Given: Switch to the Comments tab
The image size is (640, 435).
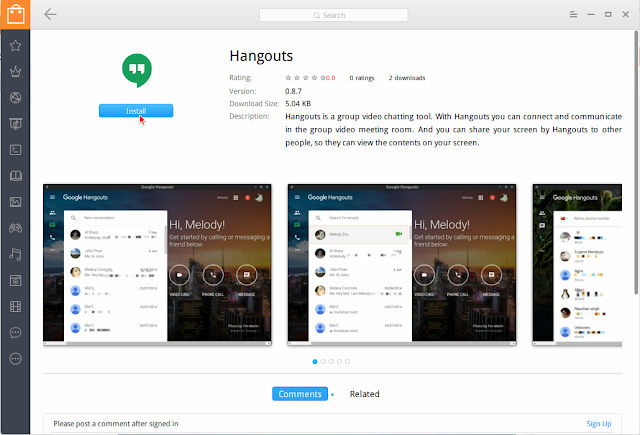Looking at the screenshot, I should [x=300, y=394].
